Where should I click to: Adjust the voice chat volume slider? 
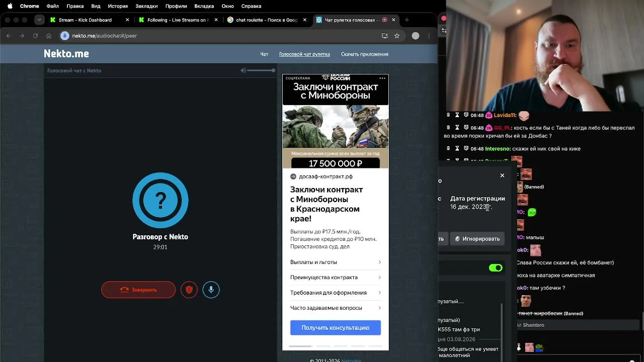261,70
